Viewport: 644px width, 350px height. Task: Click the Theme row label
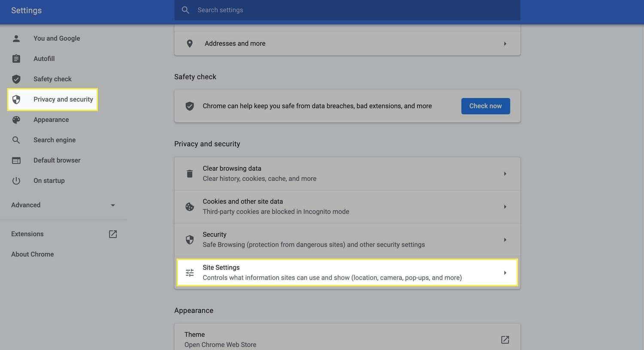pyautogui.click(x=194, y=335)
